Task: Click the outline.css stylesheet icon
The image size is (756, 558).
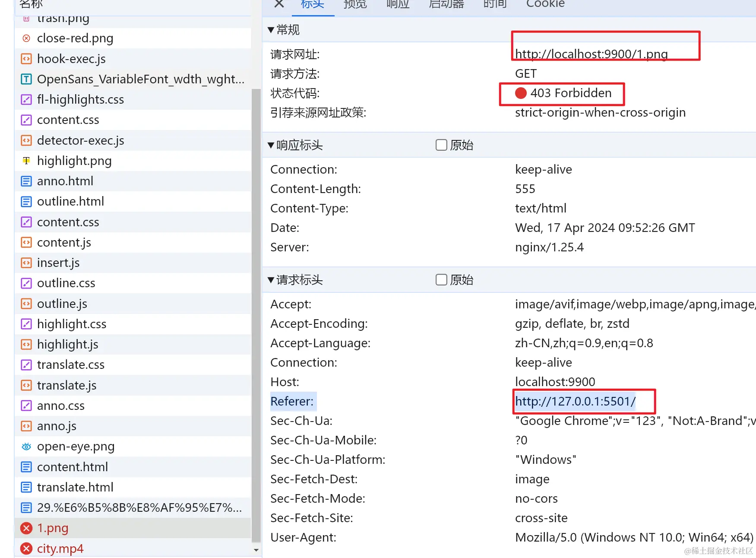Action: 26,283
